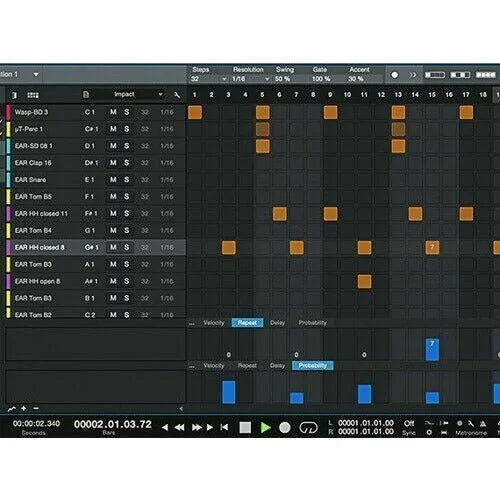Screen dimensions: 500x500
Task: Start playback with green play button
Action: 265,427
